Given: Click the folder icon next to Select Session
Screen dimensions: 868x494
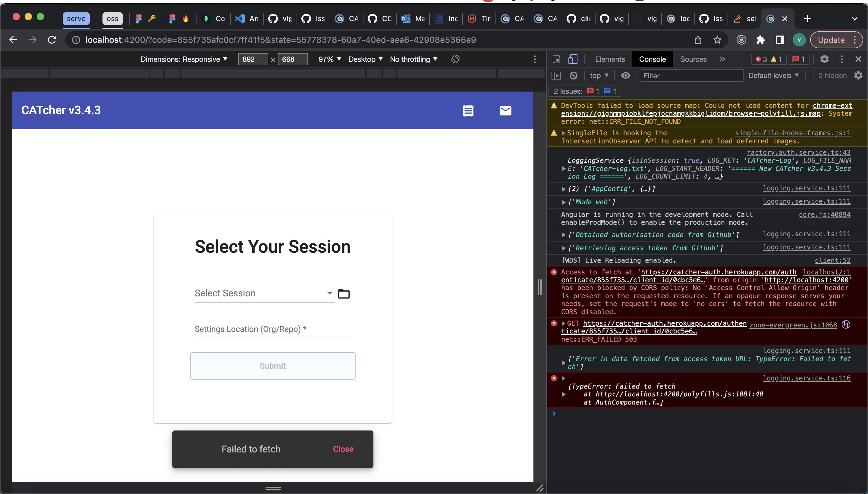Looking at the screenshot, I should pyautogui.click(x=344, y=293).
